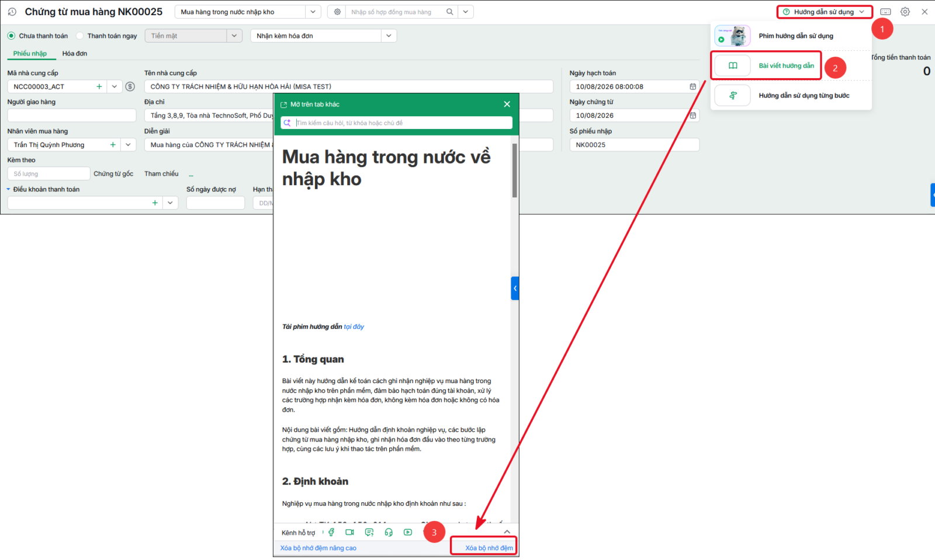Switch to the Hóa đơn tab
This screenshot has height=560, width=935.
point(75,53)
